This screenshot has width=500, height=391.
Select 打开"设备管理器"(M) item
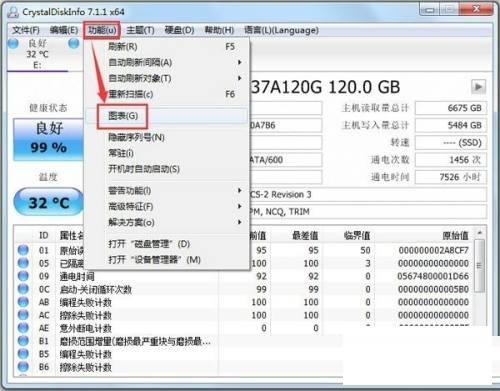pyautogui.click(x=167, y=260)
